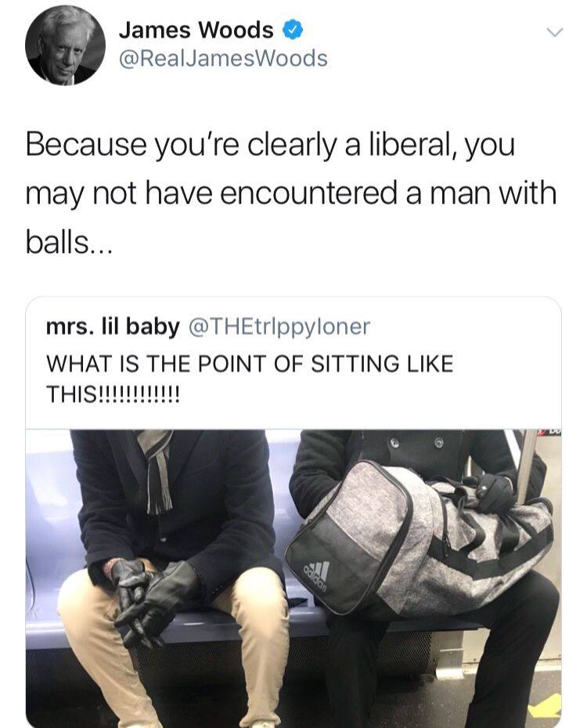This screenshot has height=728, width=587.
Task: Click the striped scarf in the photo
Action: point(157,470)
